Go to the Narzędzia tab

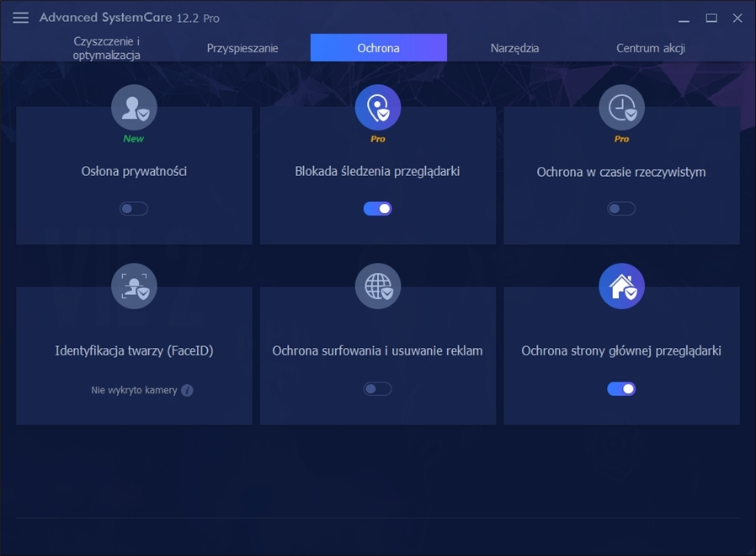(514, 48)
